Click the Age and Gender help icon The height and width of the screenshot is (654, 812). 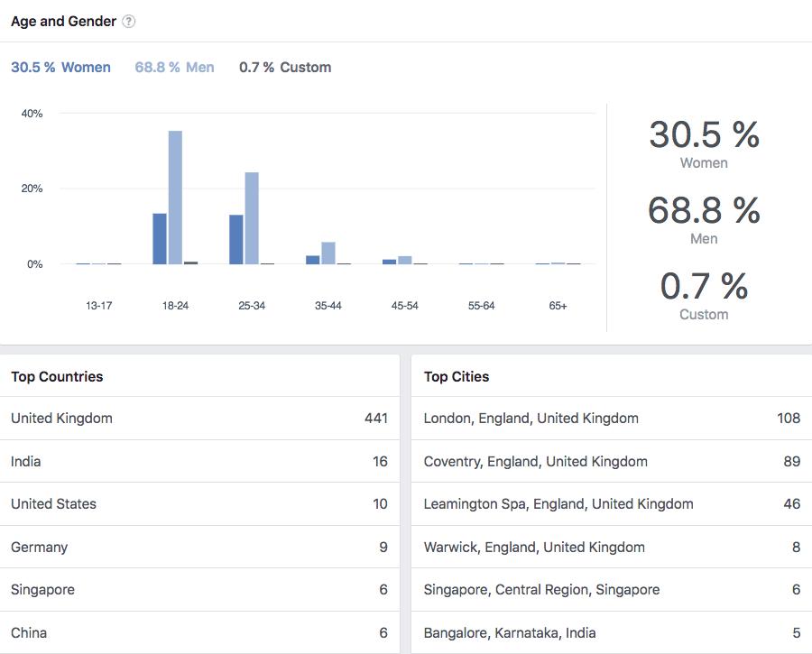coord(129,22)
